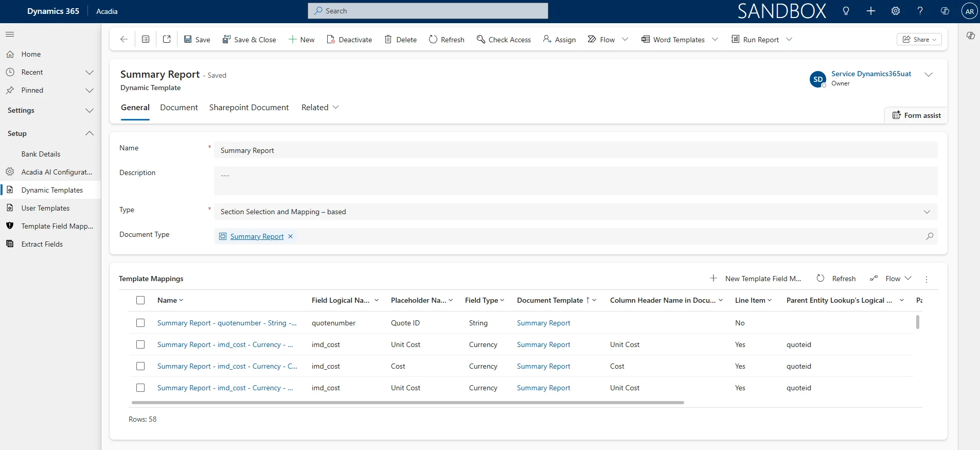980x450 pixels.
Task: Open record in new window icon
Action: coord(167,40)
